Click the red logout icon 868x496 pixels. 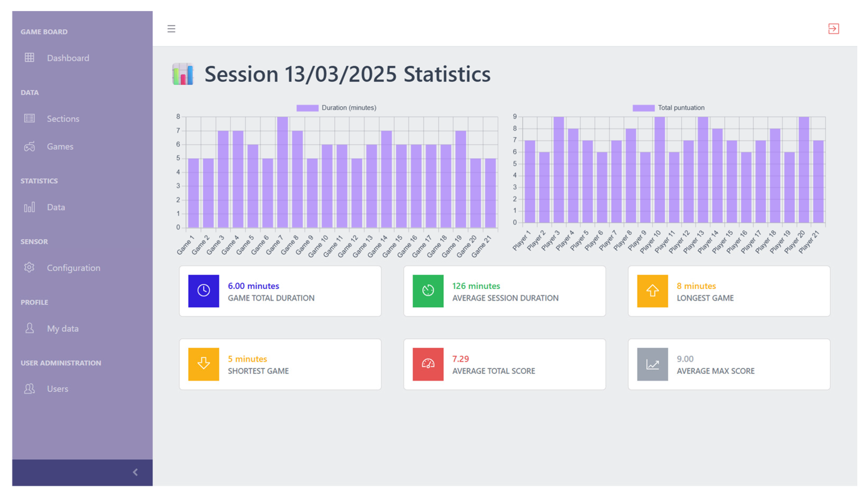[833, 29]
